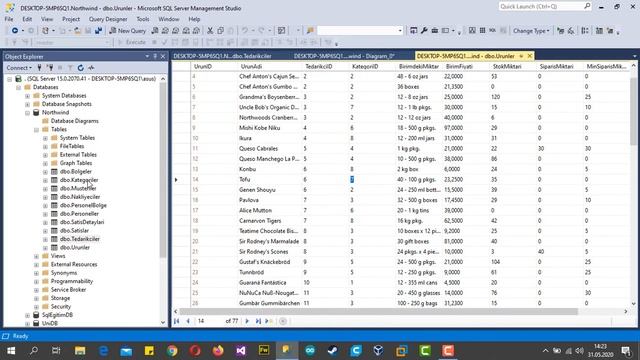Click the search icon in Quick Launch
640x360 pixels.
(x=587, y=6)
